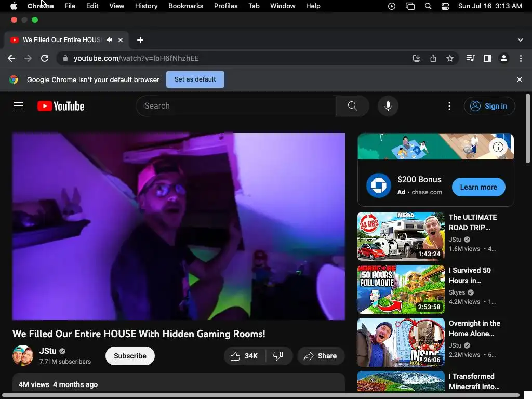
Task: Share this page using the share icon
Action: coord(433,58)
